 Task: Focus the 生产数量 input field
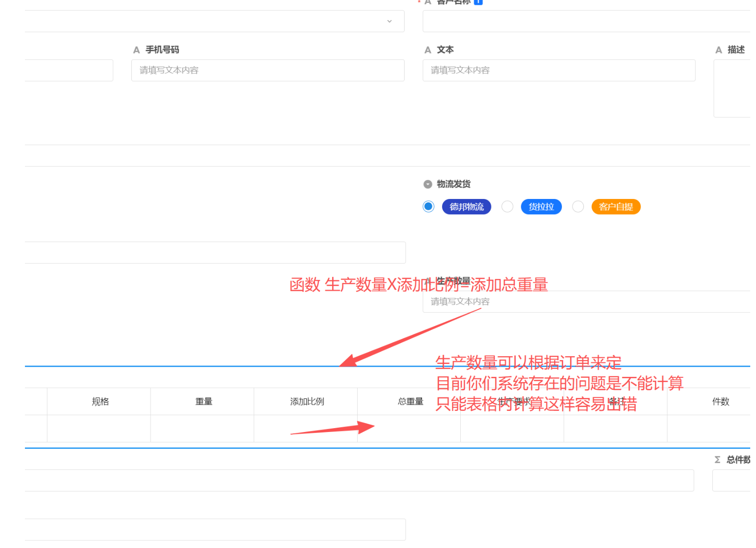[585, 302]
